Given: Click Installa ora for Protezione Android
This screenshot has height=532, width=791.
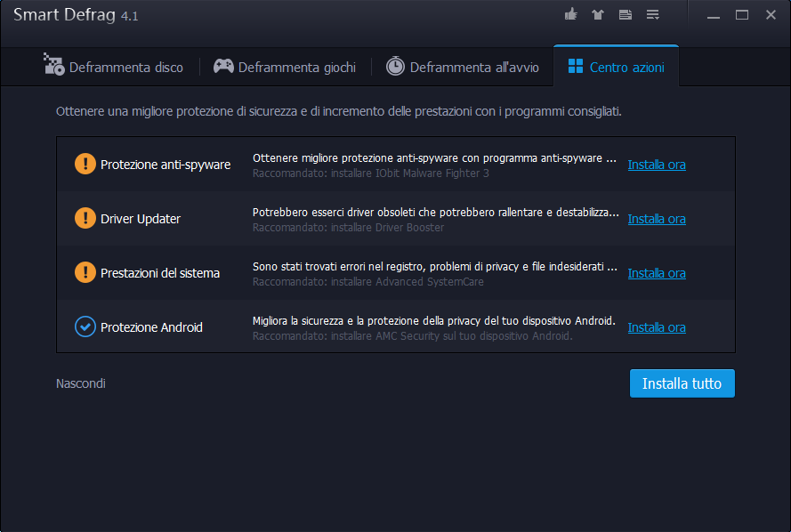Looking at the screenshot, I should tap(657, 327).
